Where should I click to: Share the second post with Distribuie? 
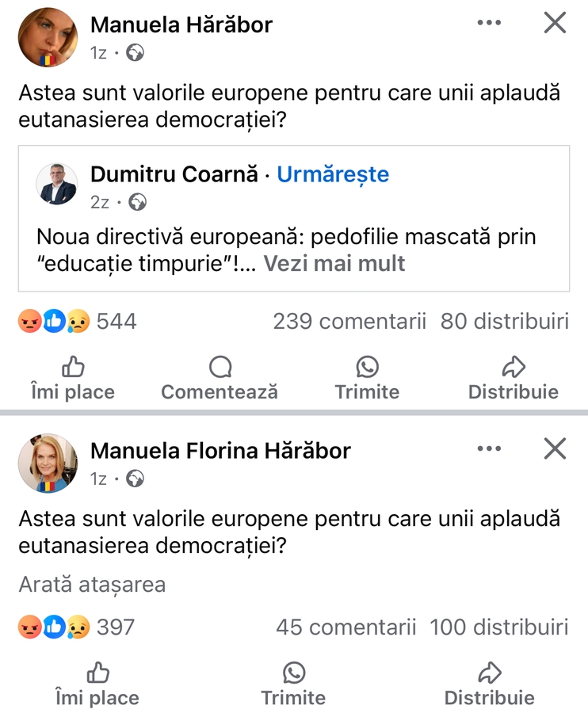point(490,684)
